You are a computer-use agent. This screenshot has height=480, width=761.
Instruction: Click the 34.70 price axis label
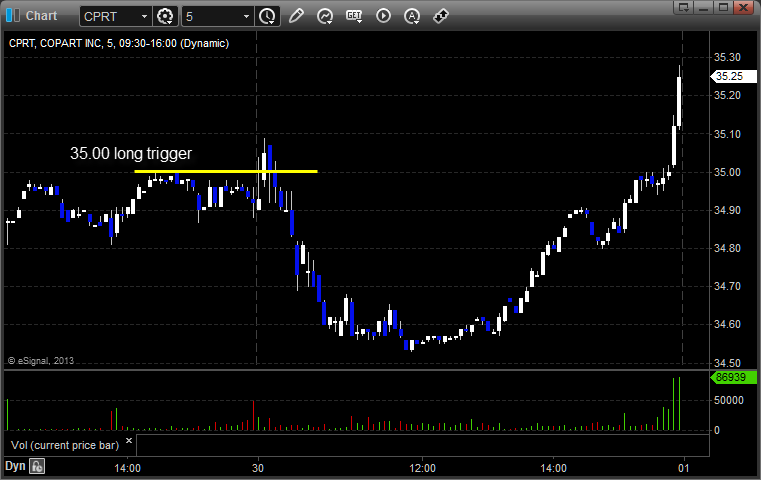pyautogui.click(x=727, y=286)
